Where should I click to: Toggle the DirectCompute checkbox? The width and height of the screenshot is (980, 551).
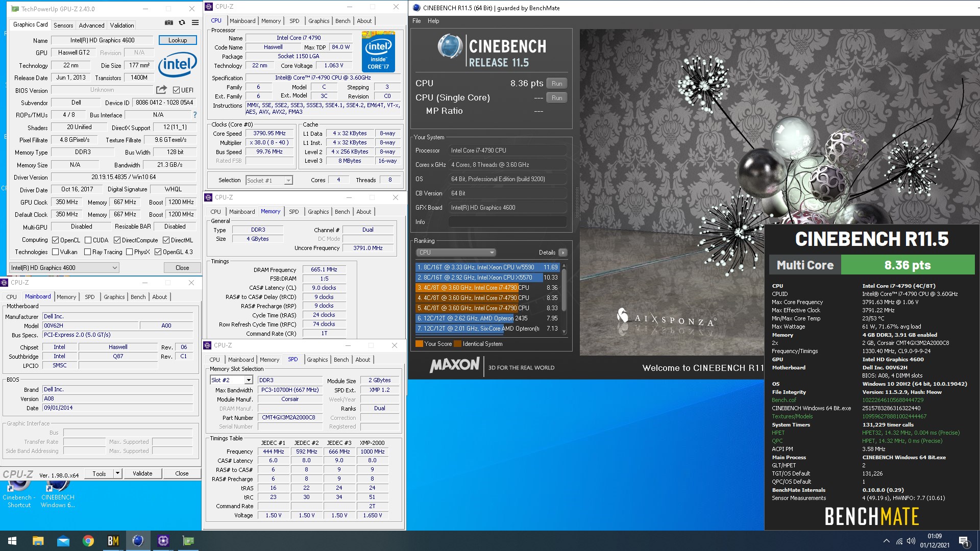coord(117,240)
